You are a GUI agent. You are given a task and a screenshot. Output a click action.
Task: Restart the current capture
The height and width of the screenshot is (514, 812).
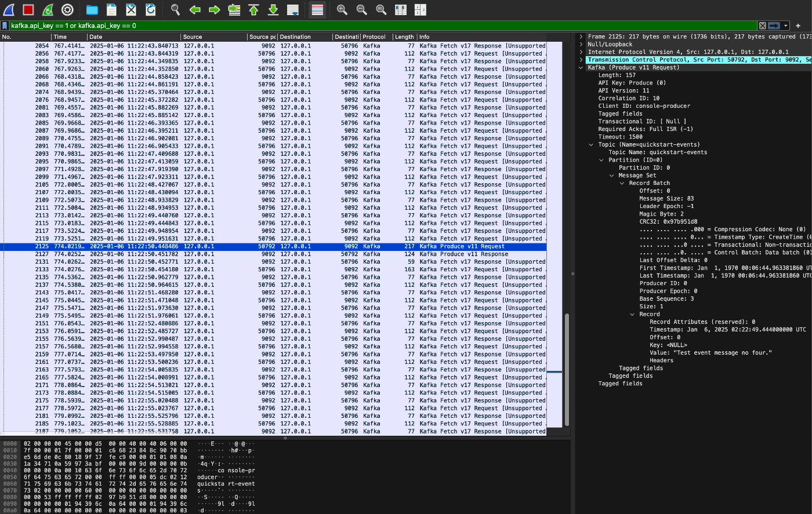point(48,9)
